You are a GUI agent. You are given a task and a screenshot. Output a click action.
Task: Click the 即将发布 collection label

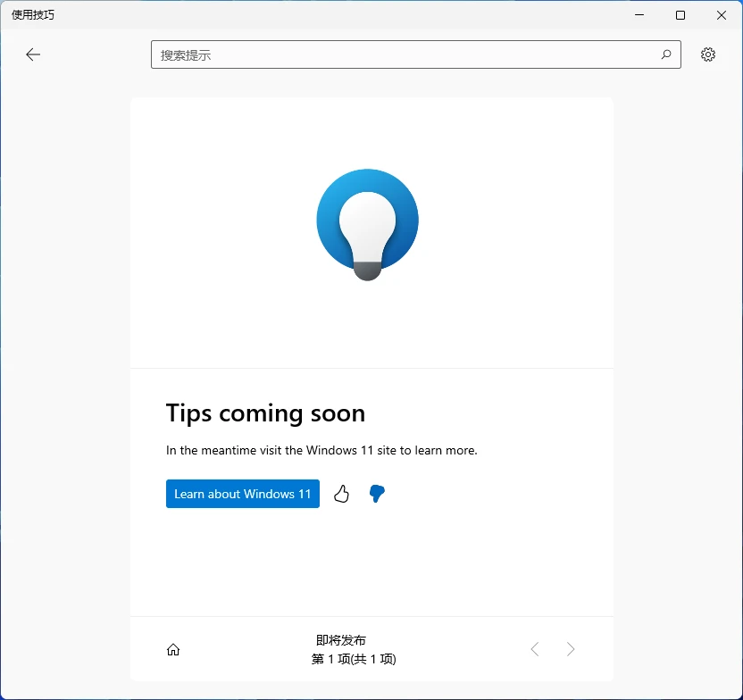(x=341, y=640)
